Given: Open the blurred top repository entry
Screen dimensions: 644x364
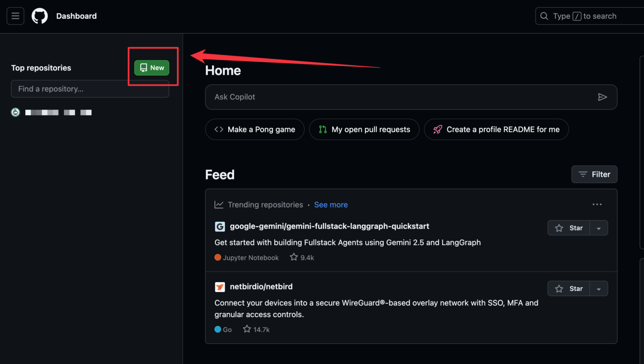Looking at the screenshot, I should tap(58, 112).
